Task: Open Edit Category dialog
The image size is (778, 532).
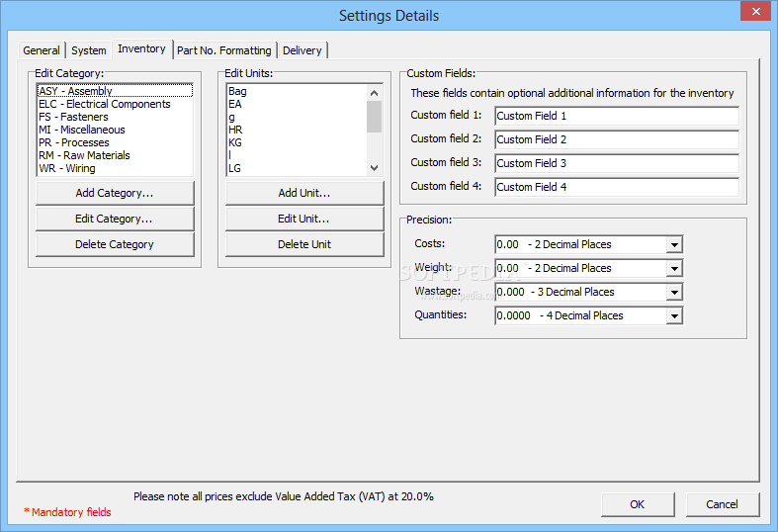Action: point(115,219)
